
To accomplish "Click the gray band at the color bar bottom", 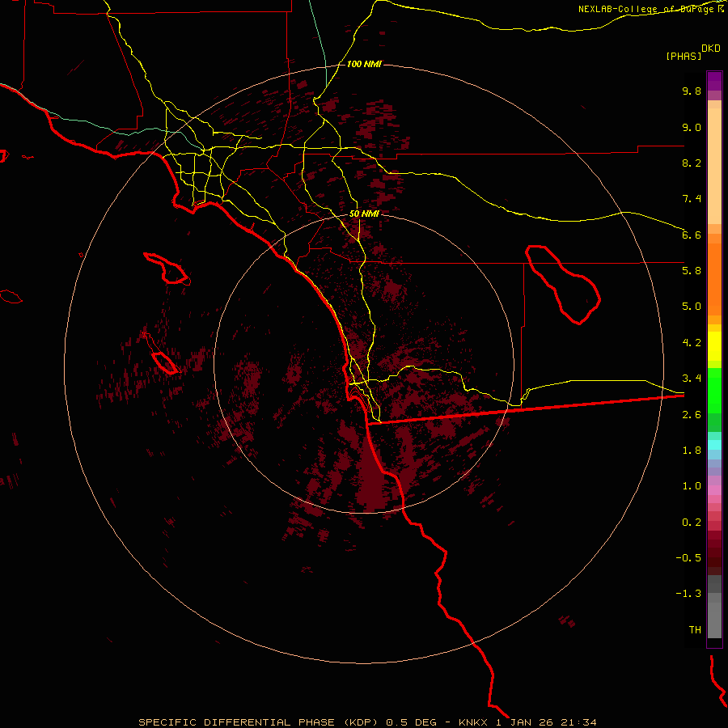I will (714, 620).
